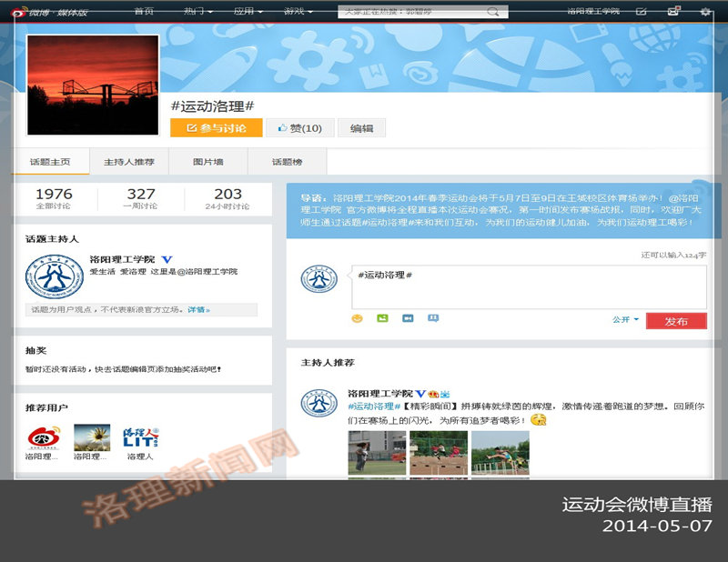
Task: Open the messages icon with red notification
Action: tap(673, 12)
